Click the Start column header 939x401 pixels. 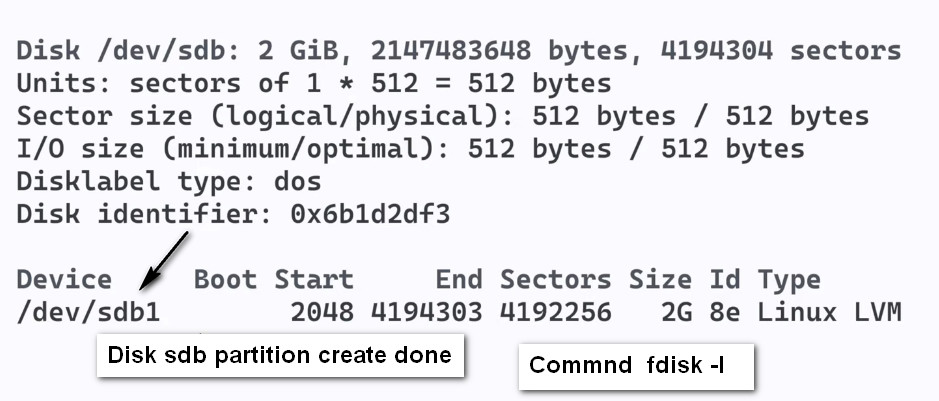click(x=314, y=280)
